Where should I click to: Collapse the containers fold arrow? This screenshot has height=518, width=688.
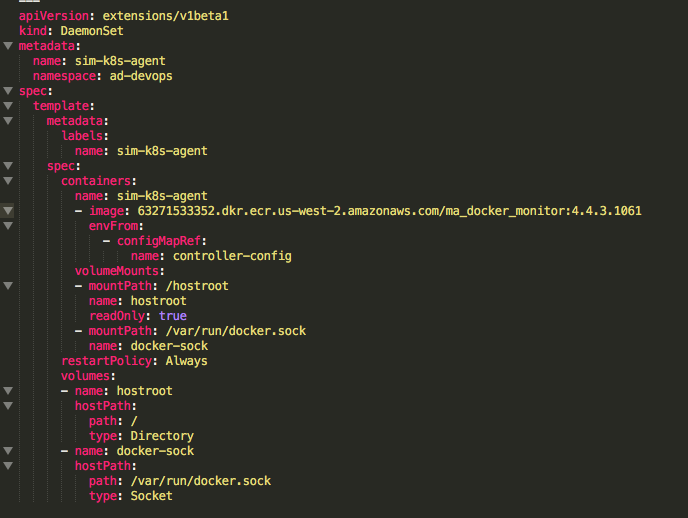(x=8, y=181)
